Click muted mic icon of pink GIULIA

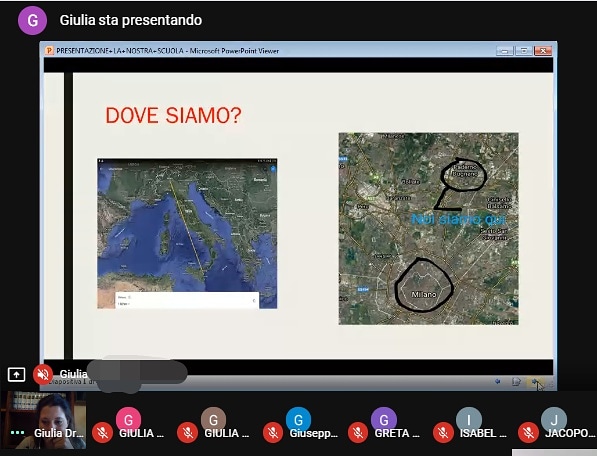pos(102,433)
